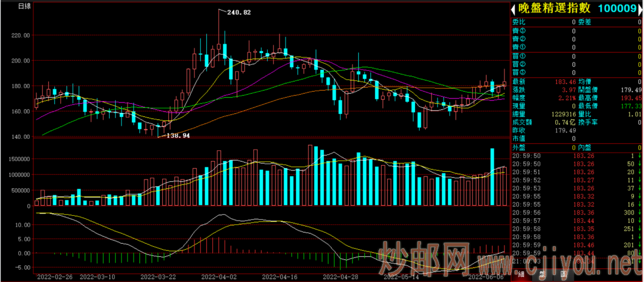Click the stock code 100009
The image size is (644, 282).
tap(617, 8)
